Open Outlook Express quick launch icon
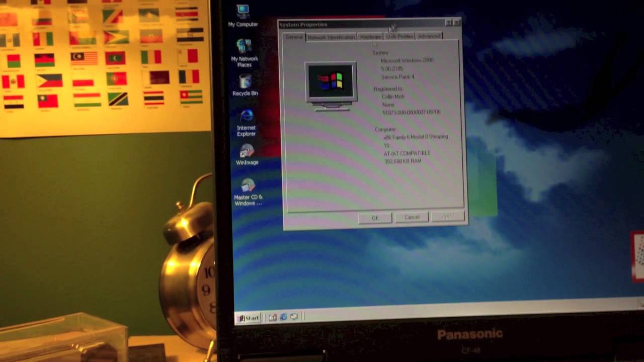The image size is (644, 362). coord(294,317)
